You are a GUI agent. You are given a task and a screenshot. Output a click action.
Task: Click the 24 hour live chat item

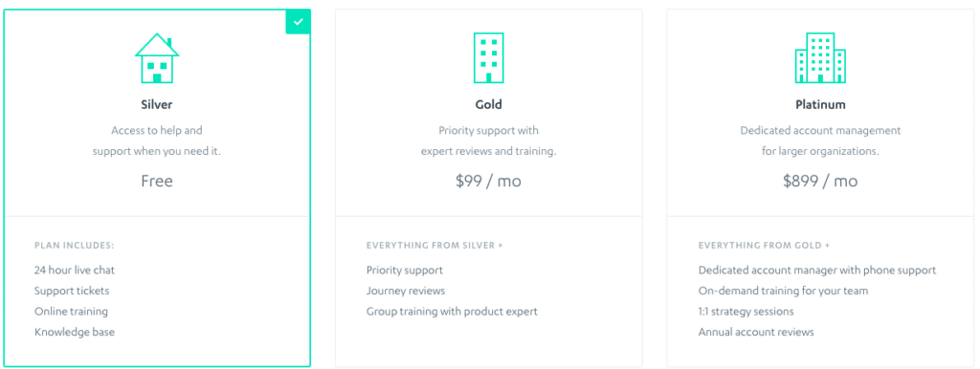tap(75, 271)
